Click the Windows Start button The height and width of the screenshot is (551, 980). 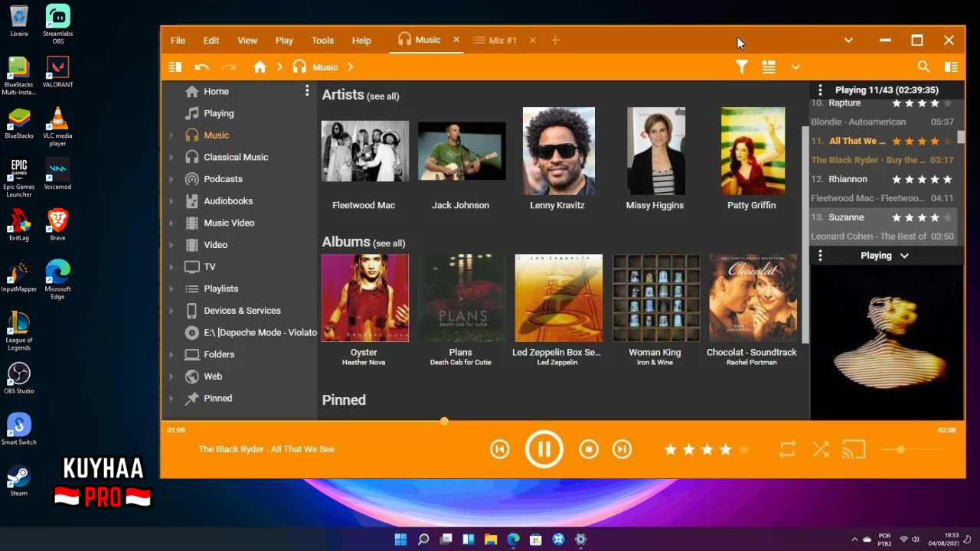coord(400,540)
